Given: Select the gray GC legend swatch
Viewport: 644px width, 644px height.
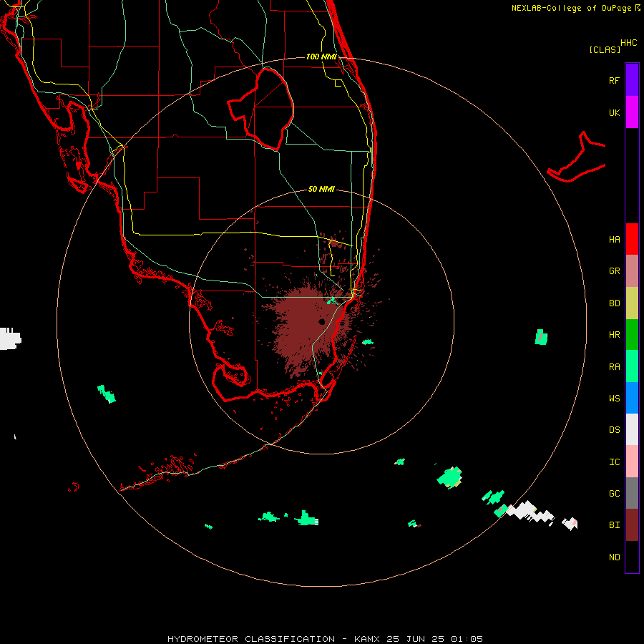Looking at the screenshot, I should coord(632,493).
